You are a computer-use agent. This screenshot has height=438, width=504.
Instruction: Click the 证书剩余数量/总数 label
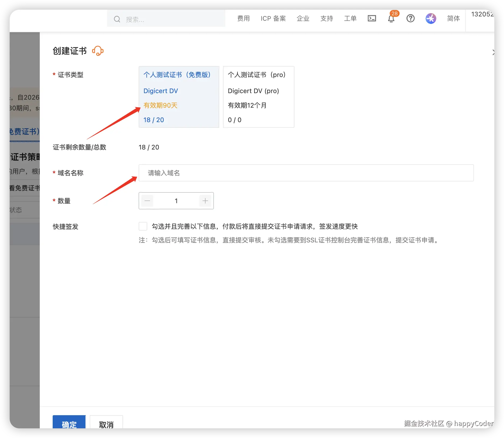point(80,147)
